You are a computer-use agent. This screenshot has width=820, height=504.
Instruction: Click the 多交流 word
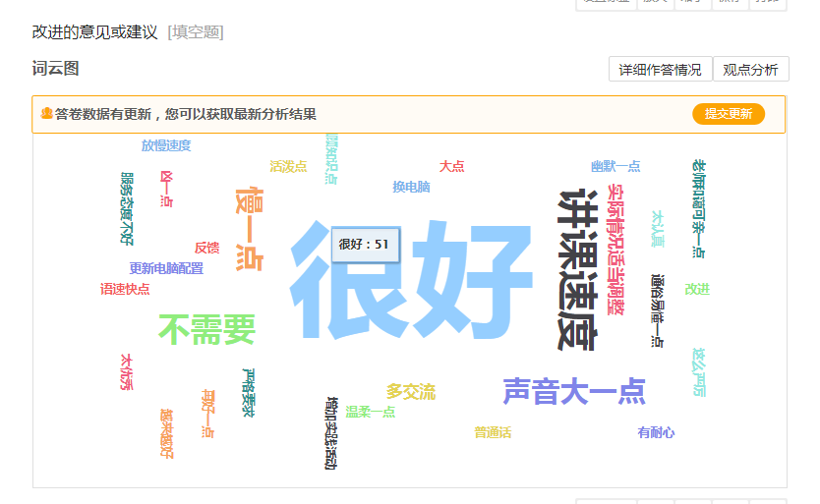click(411, 392)
